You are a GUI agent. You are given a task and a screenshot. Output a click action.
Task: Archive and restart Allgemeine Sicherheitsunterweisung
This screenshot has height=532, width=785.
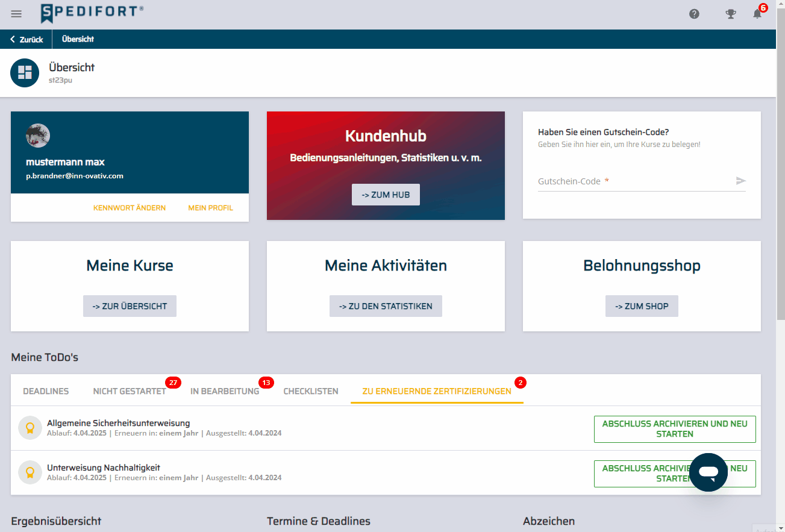coord(675,429)
